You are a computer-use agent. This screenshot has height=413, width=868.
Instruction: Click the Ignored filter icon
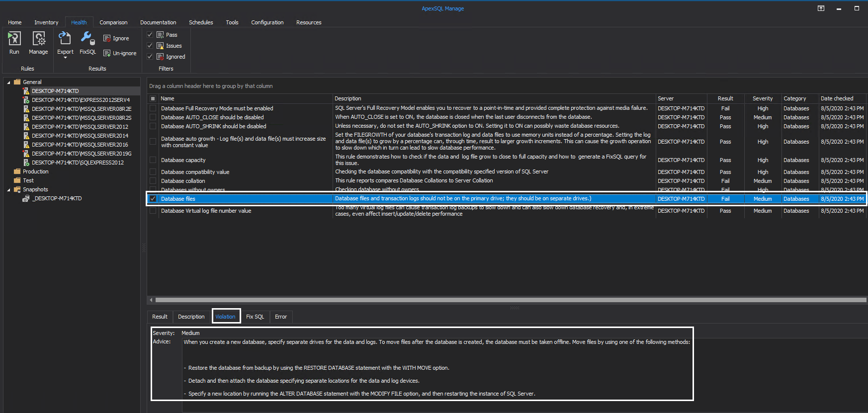tap(160, 57)
